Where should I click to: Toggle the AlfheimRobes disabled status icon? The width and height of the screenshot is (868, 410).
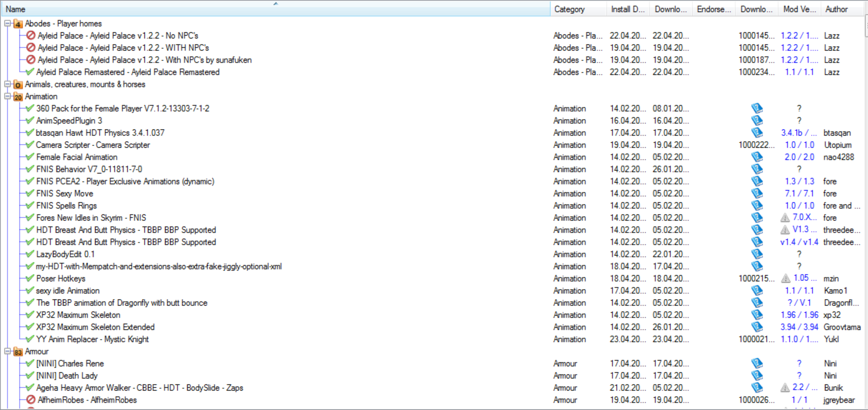tap(31, 400)
